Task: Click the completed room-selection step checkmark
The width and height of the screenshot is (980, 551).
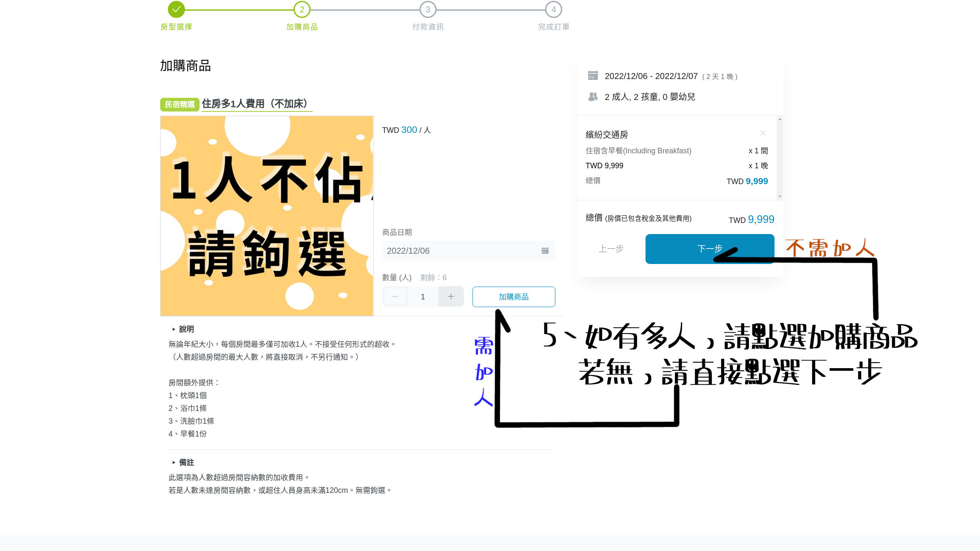Action: 176,9
